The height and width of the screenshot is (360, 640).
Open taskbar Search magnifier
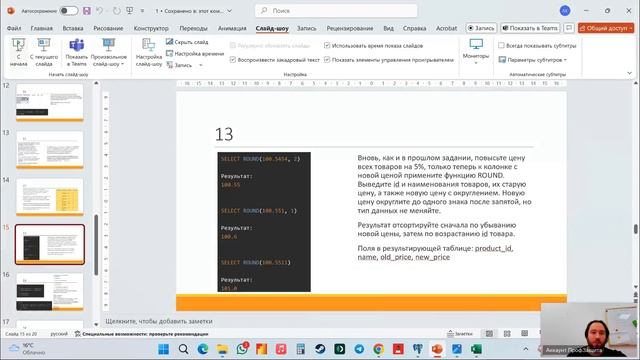(x=183, y=349)
